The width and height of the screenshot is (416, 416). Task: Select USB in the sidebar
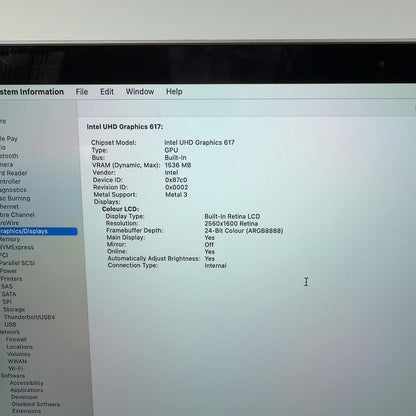[10, 324]
